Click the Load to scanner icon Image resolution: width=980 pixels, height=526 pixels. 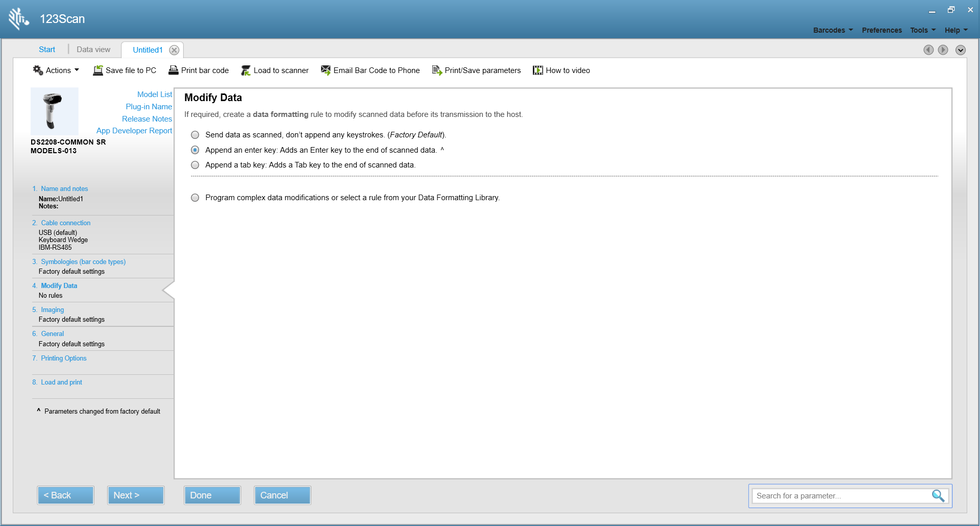(x=246, y=70)
